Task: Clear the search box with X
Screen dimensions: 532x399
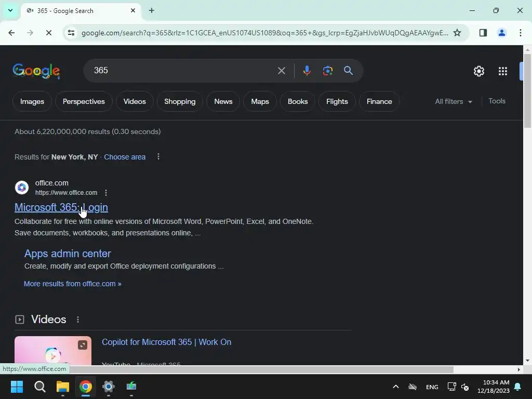Action: click(281, 71)
